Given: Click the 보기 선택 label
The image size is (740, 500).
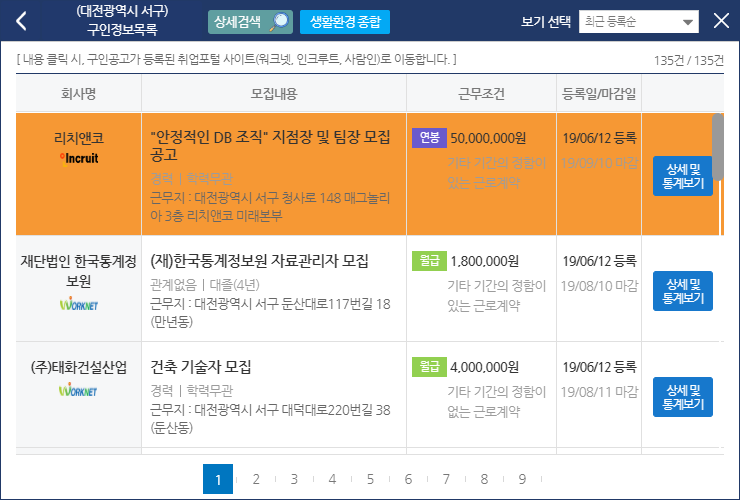Looking at the screenshot, I should click(546, 22).
